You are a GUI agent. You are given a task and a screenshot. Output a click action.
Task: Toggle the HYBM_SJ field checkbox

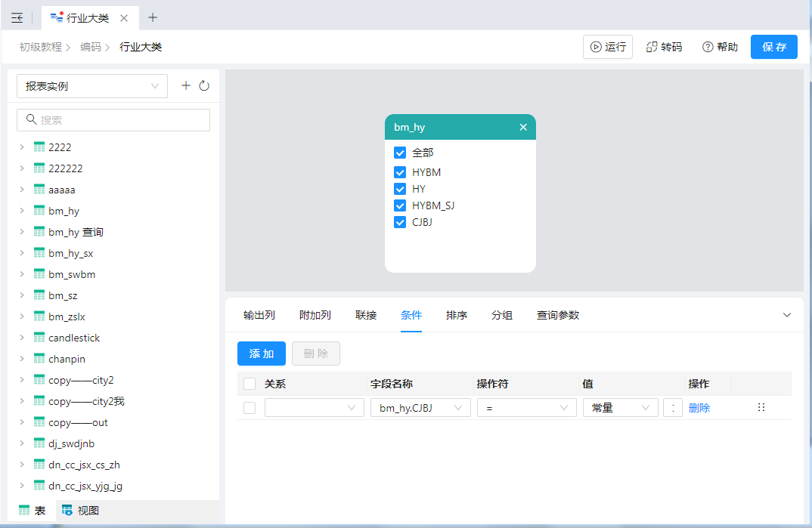click(400, 205)
